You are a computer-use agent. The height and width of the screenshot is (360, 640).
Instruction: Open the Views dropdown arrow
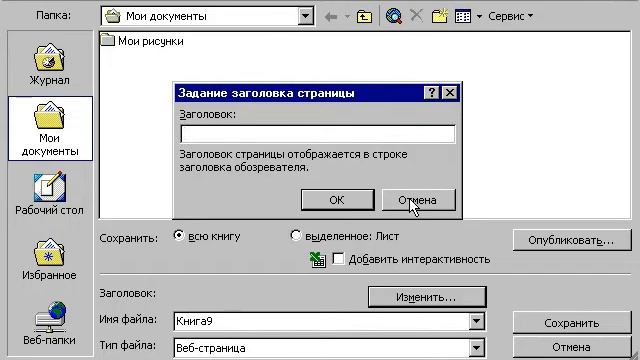pyautogui.click(x=479, y=17)
